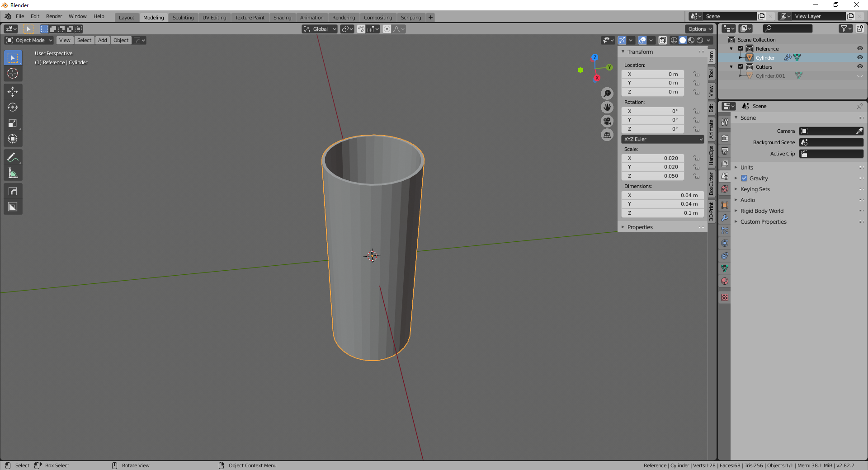Viewport: 868px width, 470px height.
Task: Select the Measure ruler tool
Action: tap(13, 173)
